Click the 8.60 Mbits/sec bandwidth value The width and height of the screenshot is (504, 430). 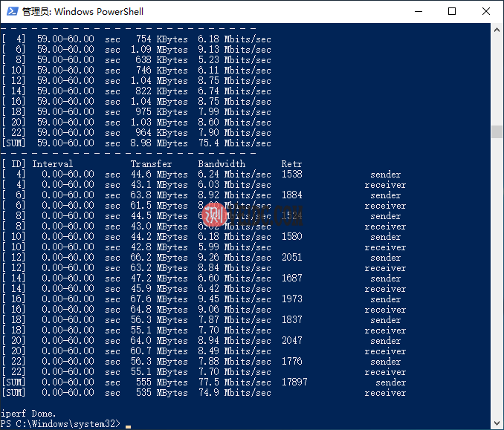pyautogui.click(x=235, y=122)
